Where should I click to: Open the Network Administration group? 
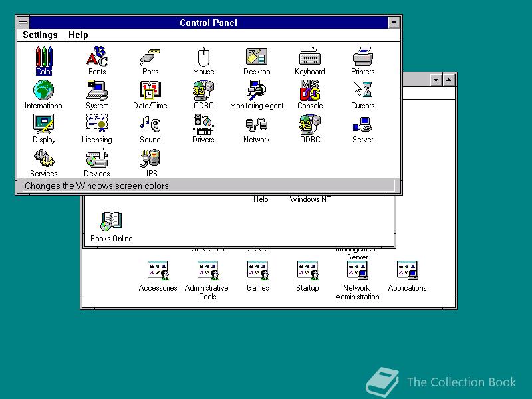pyautogui.click(x=357, y=280)
